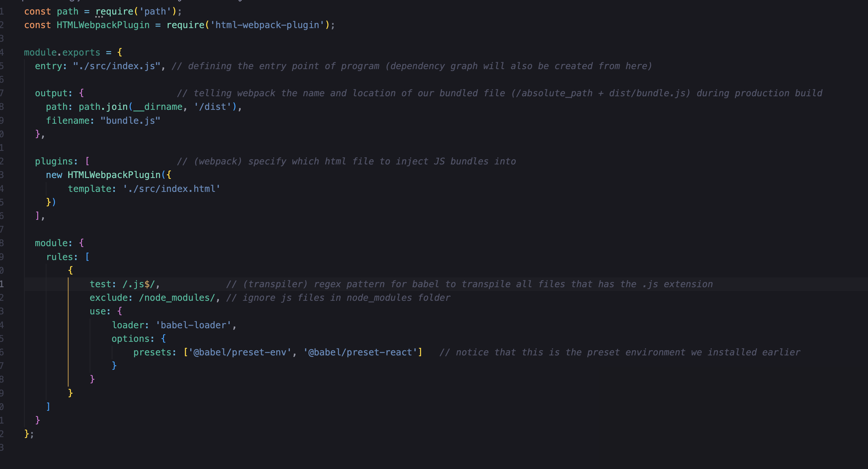
Task: Click the opening brace after use:
Action: point(120,311)
